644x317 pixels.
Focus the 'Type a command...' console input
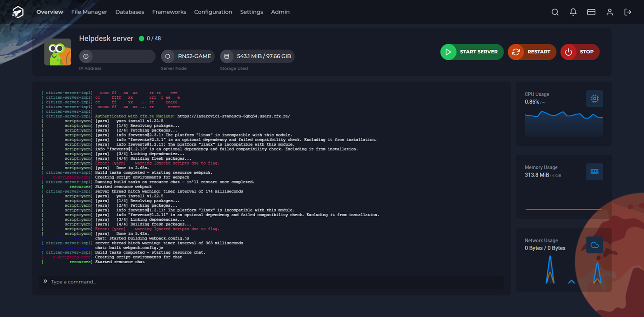(271, 282)
